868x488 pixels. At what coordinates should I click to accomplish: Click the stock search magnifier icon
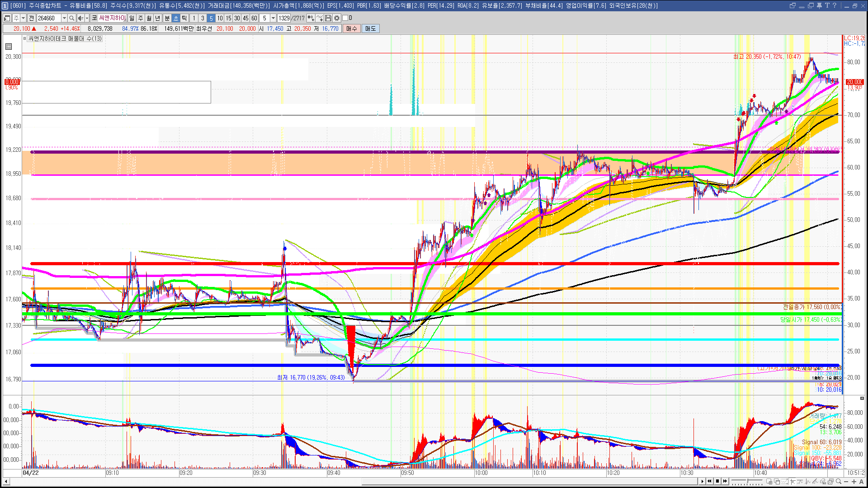(71, 18)
